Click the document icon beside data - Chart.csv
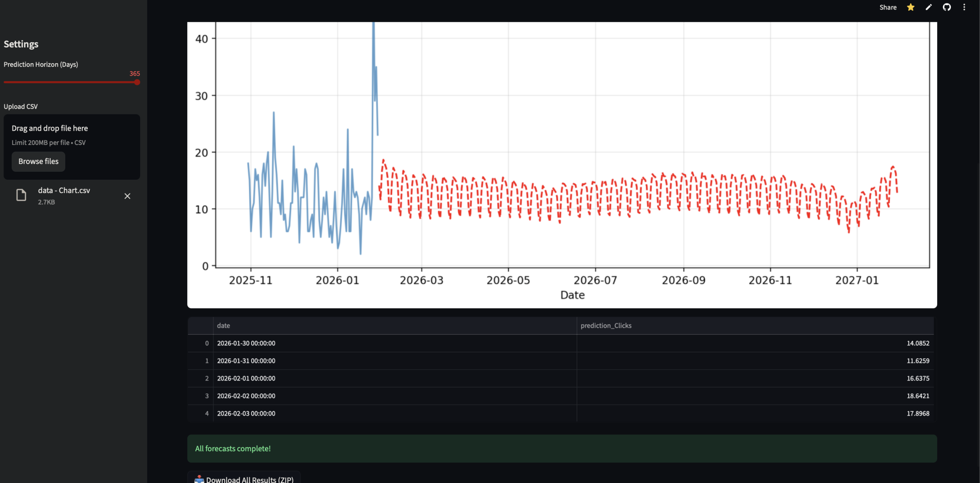The height and width of the screenshot is (483, 980). click(21, 195)
